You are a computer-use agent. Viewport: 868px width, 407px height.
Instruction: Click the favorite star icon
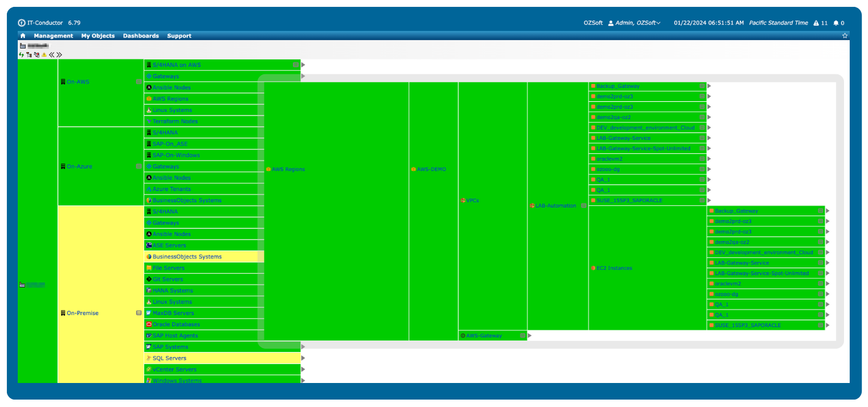tap(845, 35)
